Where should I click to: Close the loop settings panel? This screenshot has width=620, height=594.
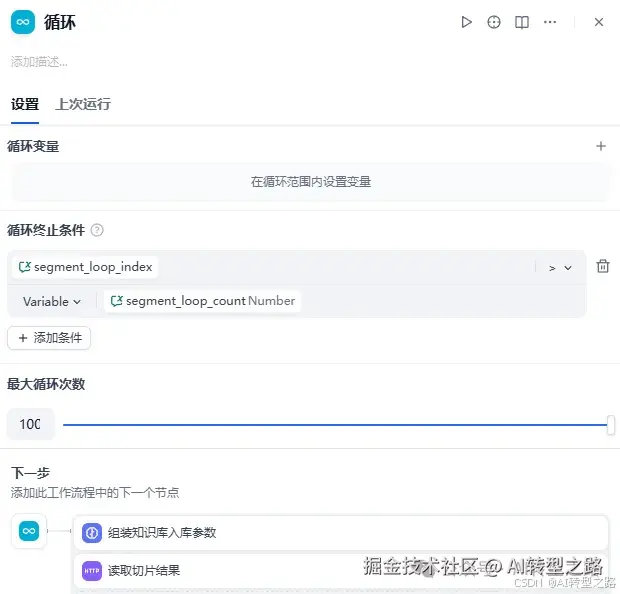click(599, 22)
